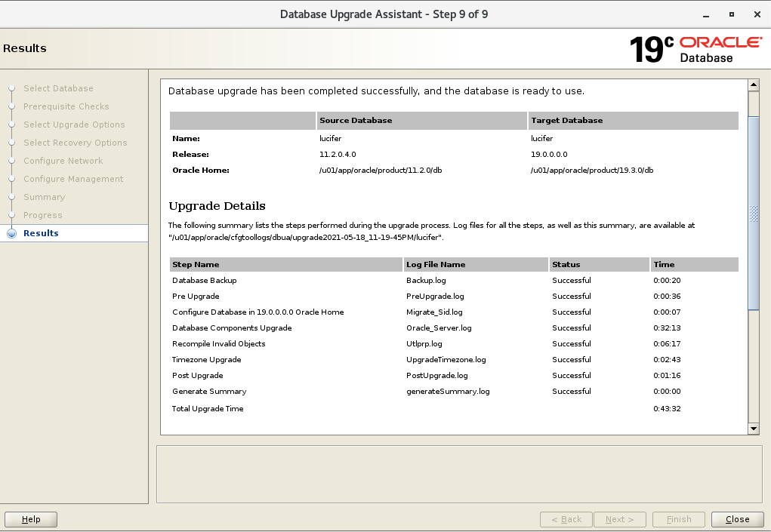The height and width of the screenshot is (532, 771).
Task: Select the Select Recovery Options step
Action: coord(76,143)
